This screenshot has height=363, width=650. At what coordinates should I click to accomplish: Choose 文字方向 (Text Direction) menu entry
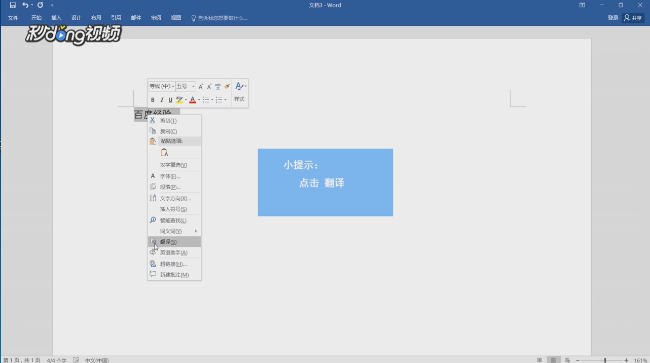point(175,198)
